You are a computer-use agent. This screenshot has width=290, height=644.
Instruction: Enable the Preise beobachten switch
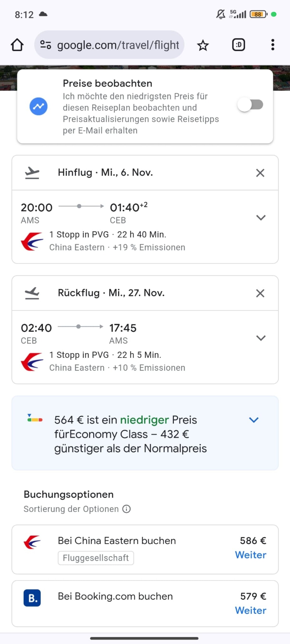(x=251, y=105)
